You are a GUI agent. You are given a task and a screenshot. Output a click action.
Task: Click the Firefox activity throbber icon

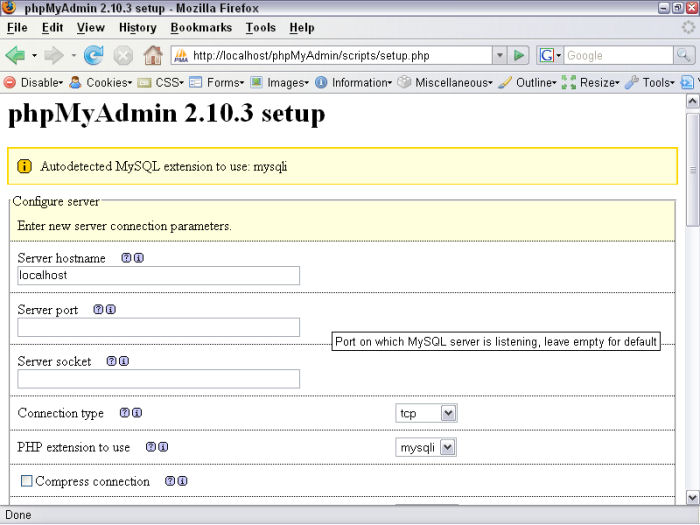coord(688,28)
